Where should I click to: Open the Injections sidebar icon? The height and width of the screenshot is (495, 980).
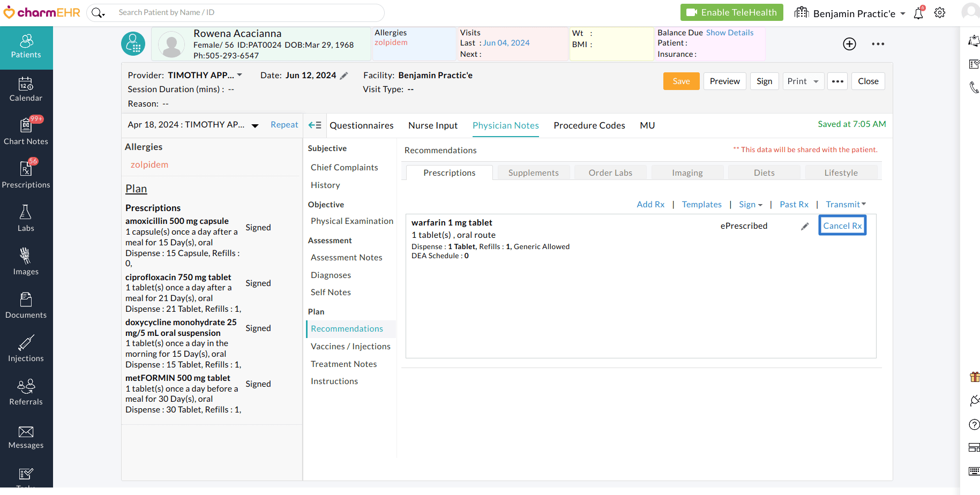[x=26, y=349]
